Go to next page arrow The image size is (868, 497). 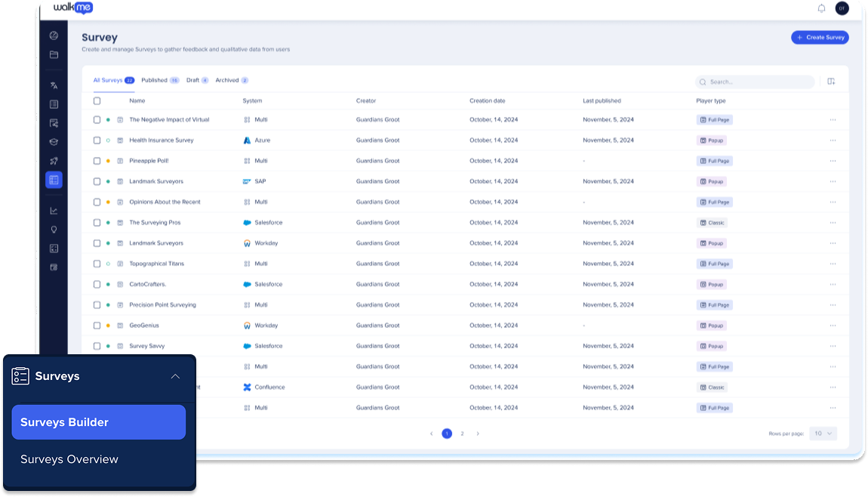pyautogui.click(x=478, y=434)
